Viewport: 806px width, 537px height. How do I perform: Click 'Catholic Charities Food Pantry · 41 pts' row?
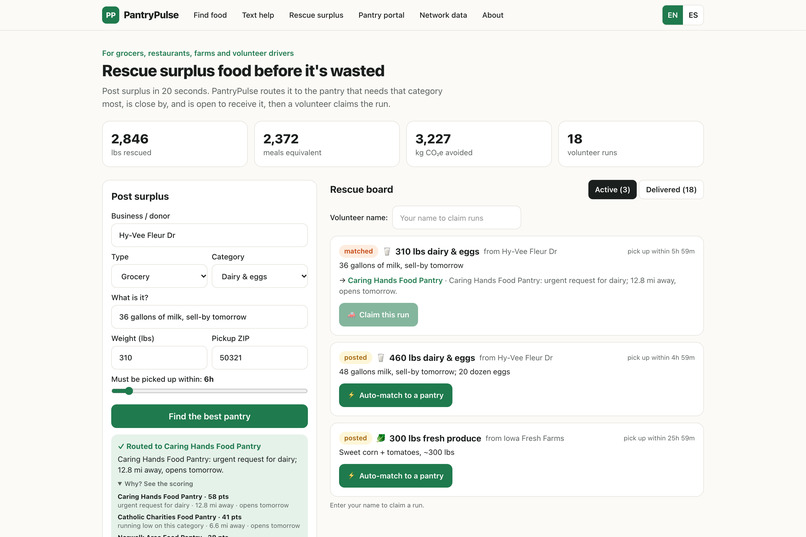point(179,517)
